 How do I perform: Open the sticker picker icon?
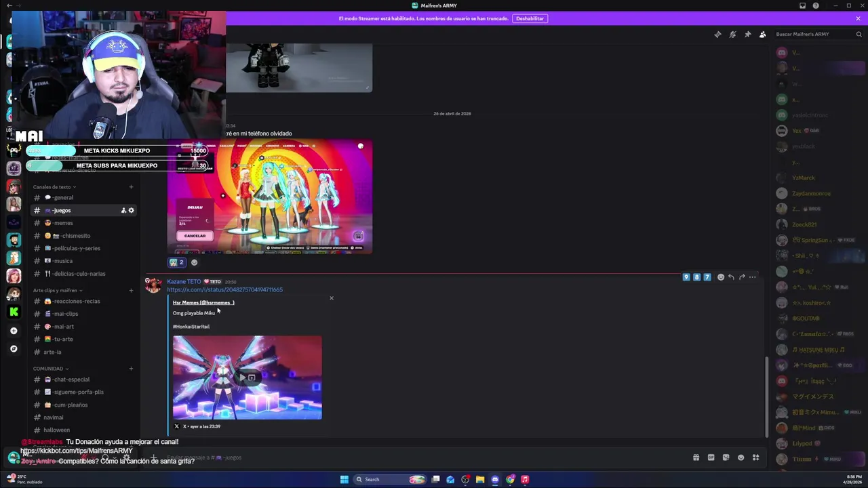(x=726, y=457)
